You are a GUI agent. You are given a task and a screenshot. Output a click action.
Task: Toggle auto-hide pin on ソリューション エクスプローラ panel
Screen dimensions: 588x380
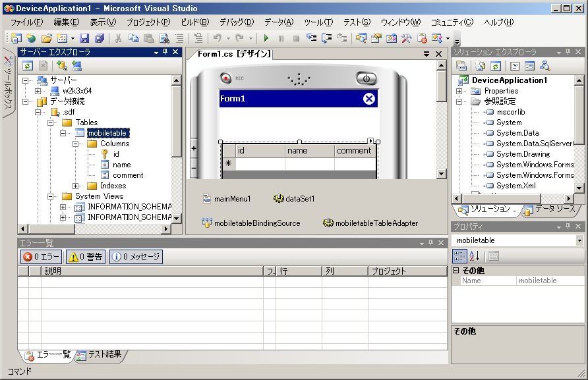[x=568, y=52]
